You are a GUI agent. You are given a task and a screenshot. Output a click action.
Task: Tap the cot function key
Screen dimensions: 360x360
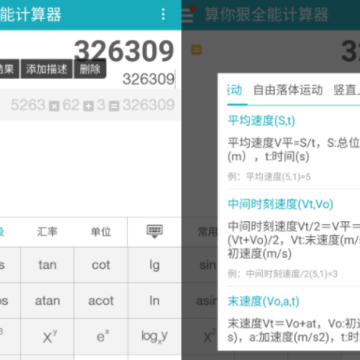pos(101,265)
